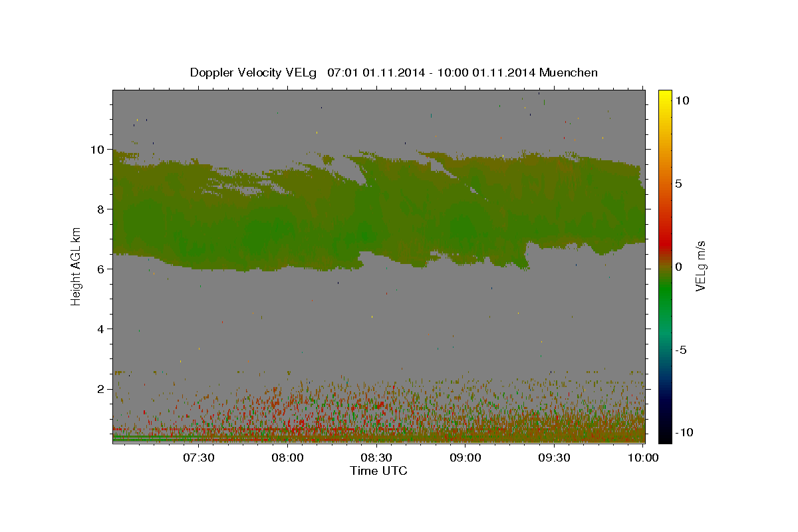This screenshot has height=532, width=798.
Task: Click the start date '07:01 01.11.2014' in title
Action: pos(375,72)
